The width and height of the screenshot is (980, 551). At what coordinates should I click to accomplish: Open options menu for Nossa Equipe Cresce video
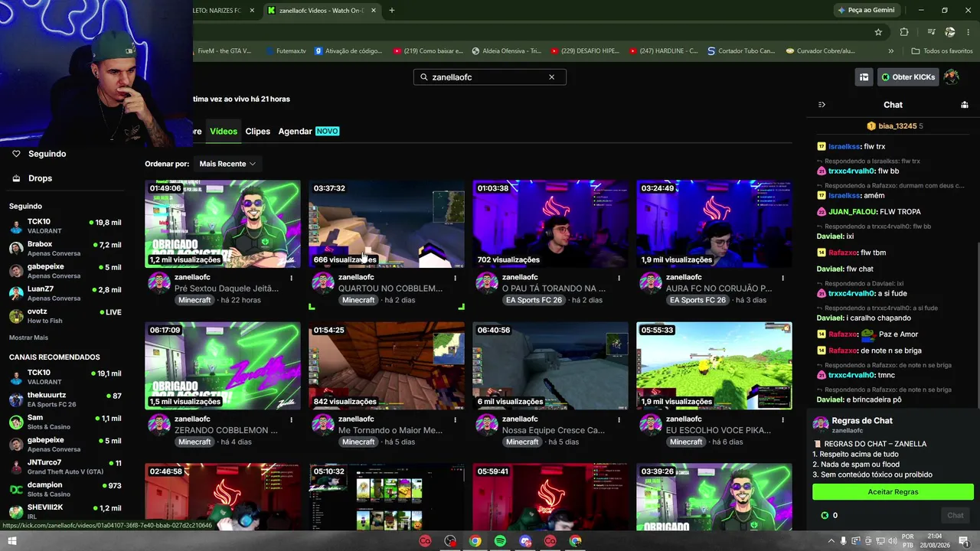tap(619, 419)
